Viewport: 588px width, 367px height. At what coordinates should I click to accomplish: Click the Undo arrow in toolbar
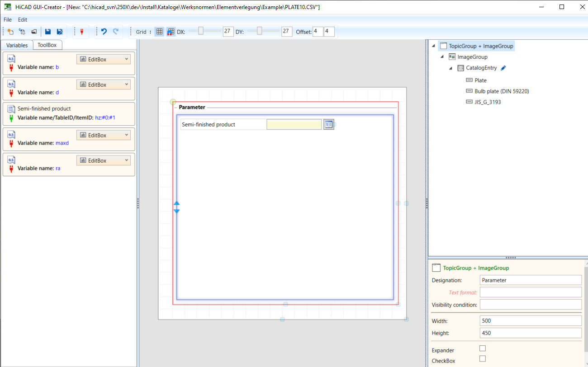pos(104,32)
